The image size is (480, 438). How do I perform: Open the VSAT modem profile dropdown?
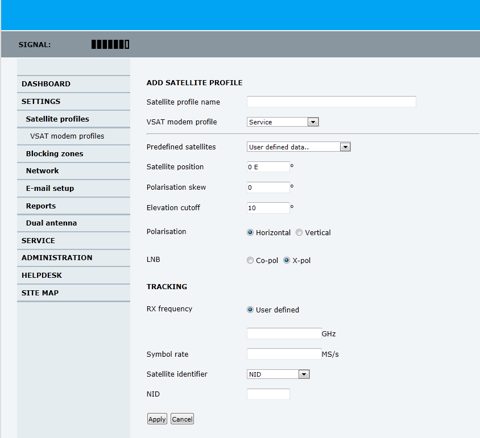283,122
